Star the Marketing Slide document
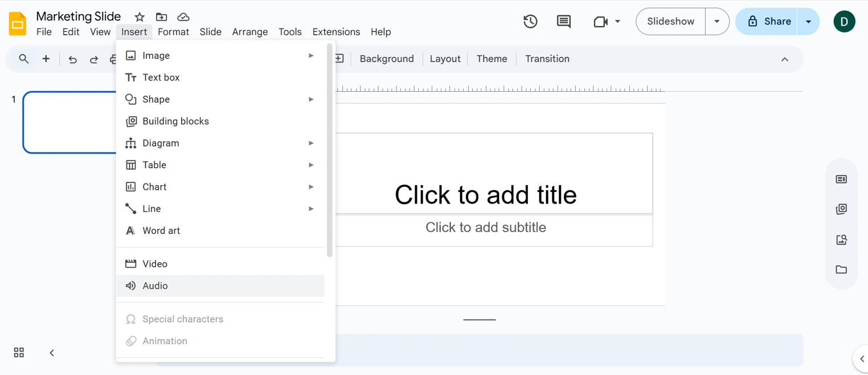Viewport: 868px width, 375px height. coord(140,17)
